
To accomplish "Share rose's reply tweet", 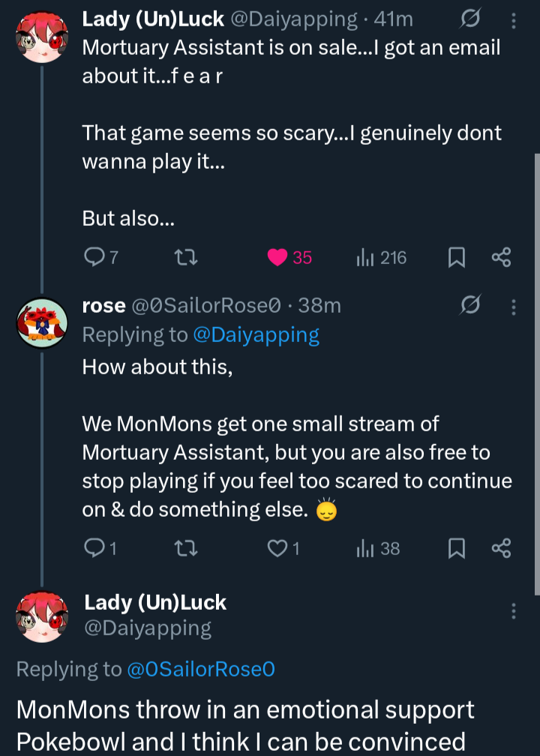I will point(501,549).
